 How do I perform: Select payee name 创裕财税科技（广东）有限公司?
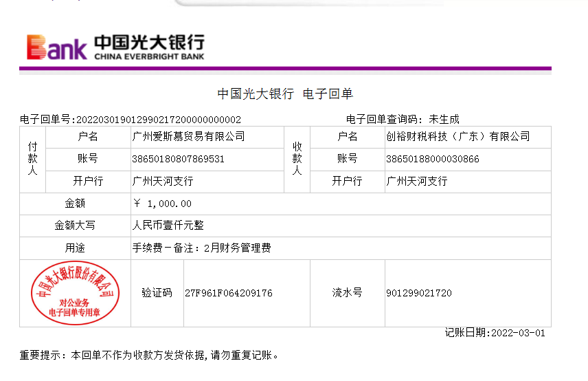tap(458, 137)
